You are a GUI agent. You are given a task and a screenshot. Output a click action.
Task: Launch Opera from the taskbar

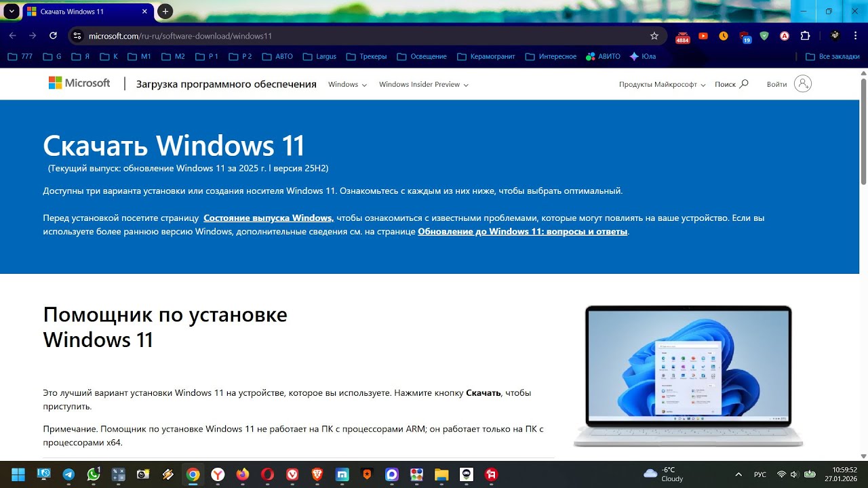point(268,474)
